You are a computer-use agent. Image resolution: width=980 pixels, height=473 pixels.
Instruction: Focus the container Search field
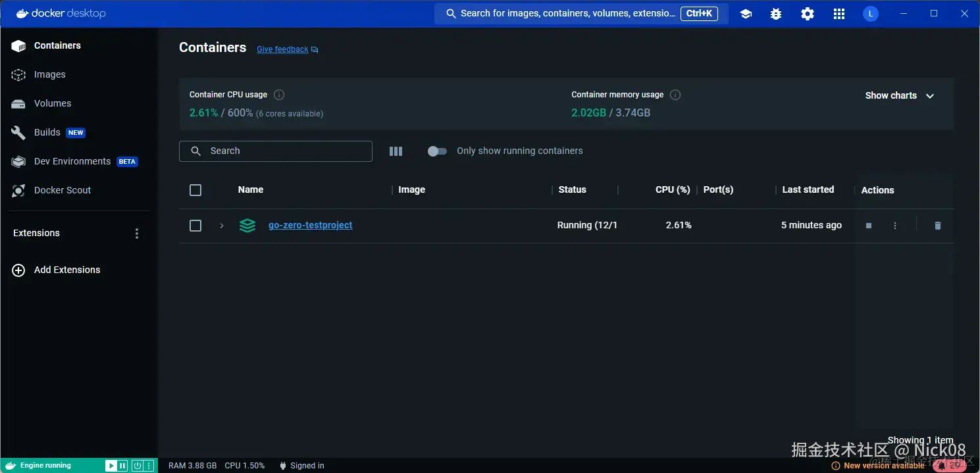click(x=276, y=151)
